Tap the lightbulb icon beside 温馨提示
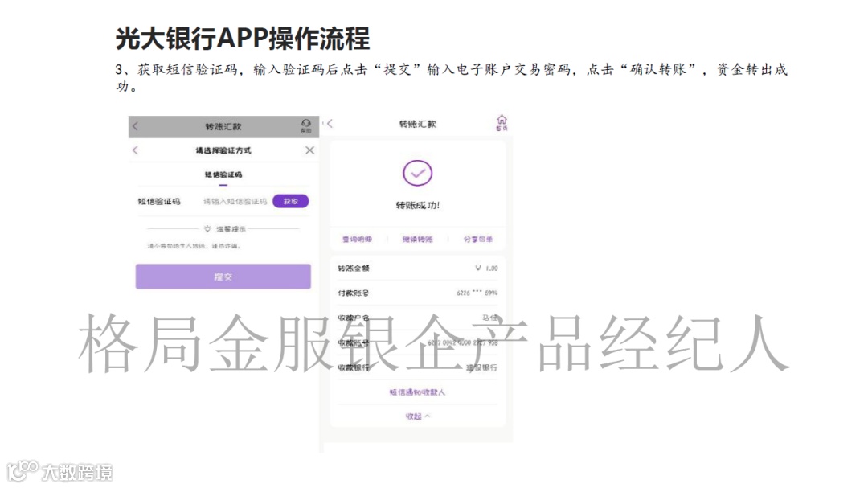Viewport: 868px width, 488px height. tap(207, 229)
